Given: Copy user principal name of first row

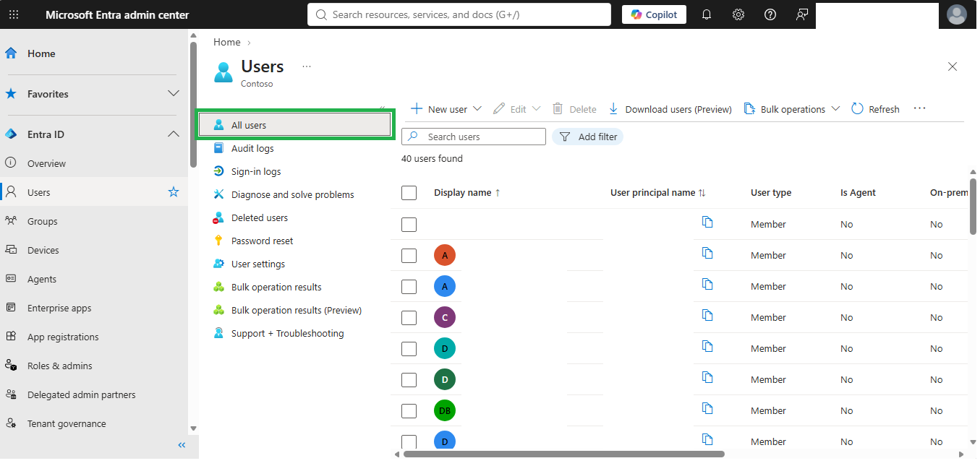Looking at the screenshot, I should 707,222.
